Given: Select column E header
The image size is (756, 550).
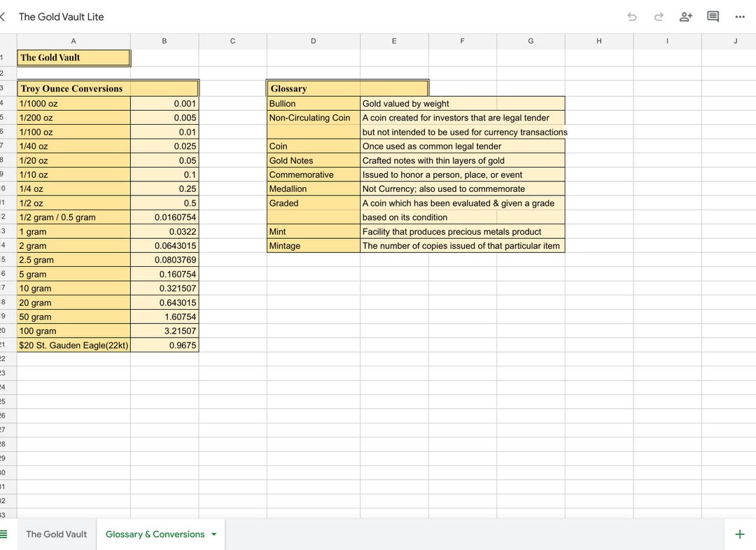Looking at the screenshot, I should point(393,41).
